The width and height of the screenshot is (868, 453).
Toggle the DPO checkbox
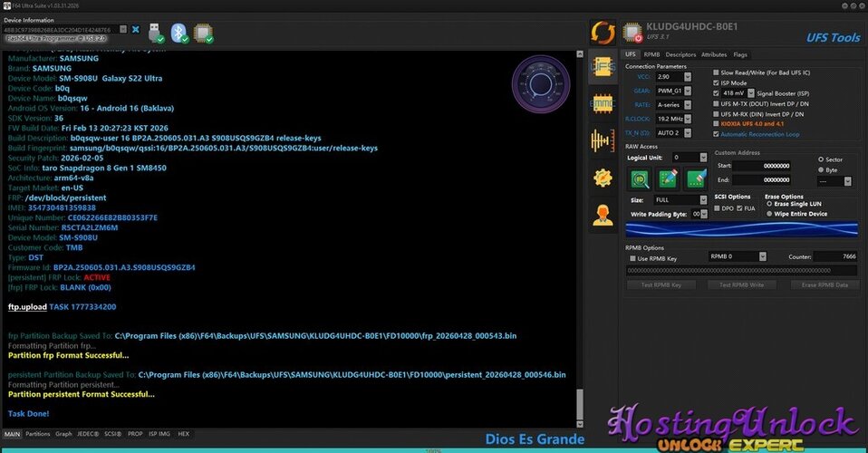(x=717, y=208)
